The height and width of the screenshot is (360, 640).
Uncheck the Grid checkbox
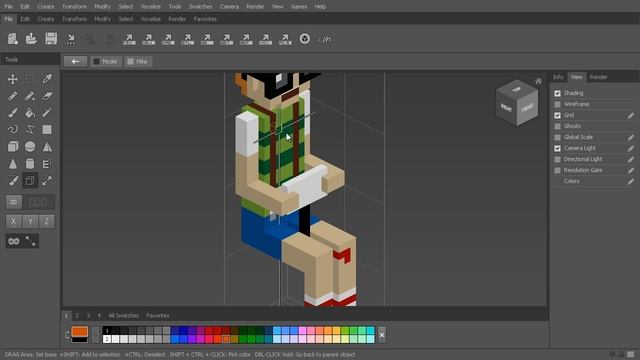[x=558, y=116]
